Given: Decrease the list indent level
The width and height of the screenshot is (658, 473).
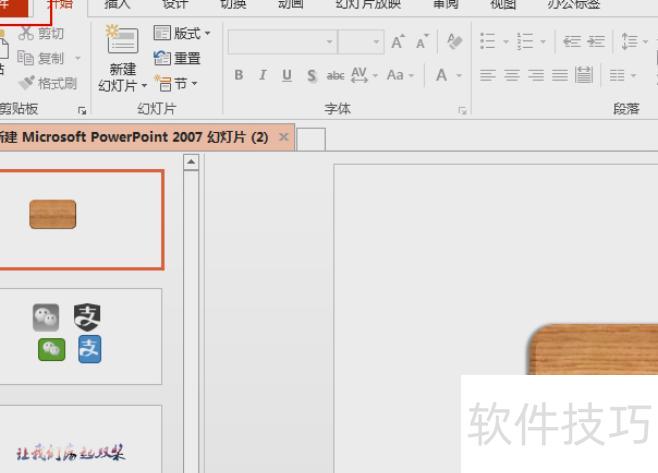Looking at the screenshot, I should coord(572,41).
